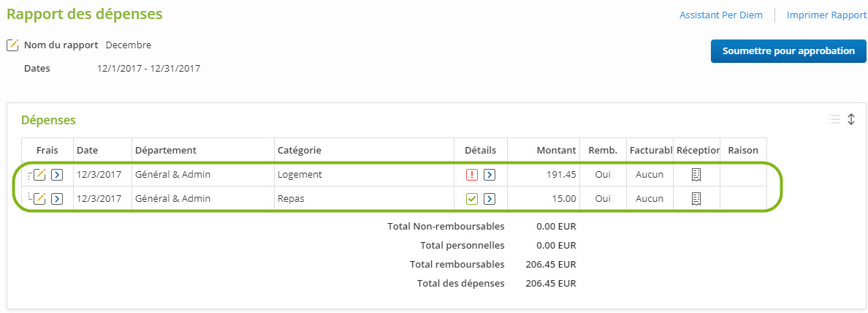Expand Repas row using Frais arrow

point(57,198)
